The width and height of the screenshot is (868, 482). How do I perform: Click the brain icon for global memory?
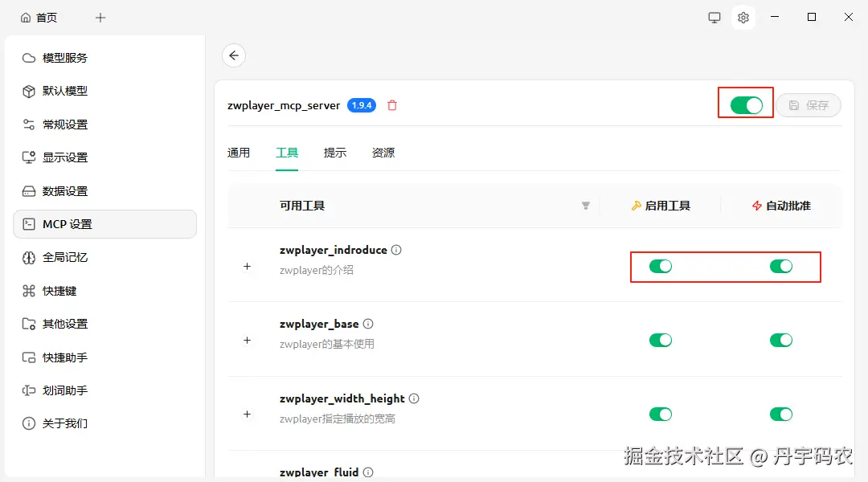(x=29, y=257)
